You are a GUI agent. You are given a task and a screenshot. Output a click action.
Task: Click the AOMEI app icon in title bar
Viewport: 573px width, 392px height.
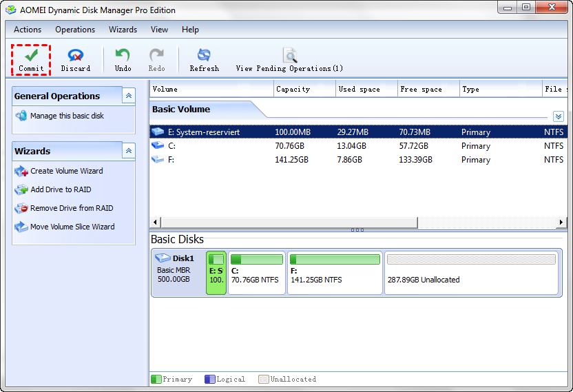(11, 10)
